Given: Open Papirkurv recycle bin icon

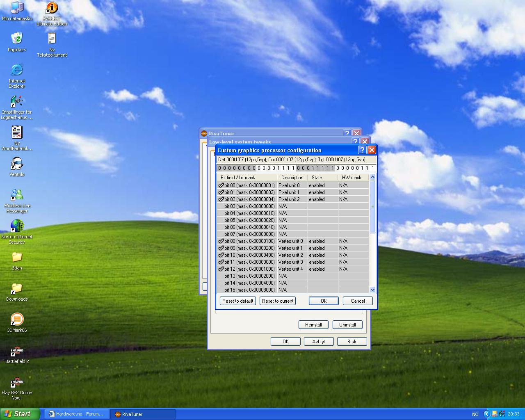Looking at the screenshot, I should tap(17, 42).
